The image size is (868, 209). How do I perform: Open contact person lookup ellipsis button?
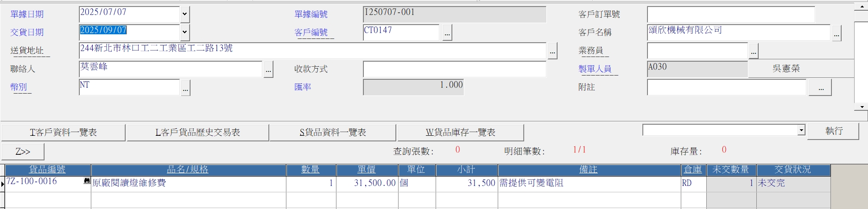pyautogui.click(x=268, y=70)
